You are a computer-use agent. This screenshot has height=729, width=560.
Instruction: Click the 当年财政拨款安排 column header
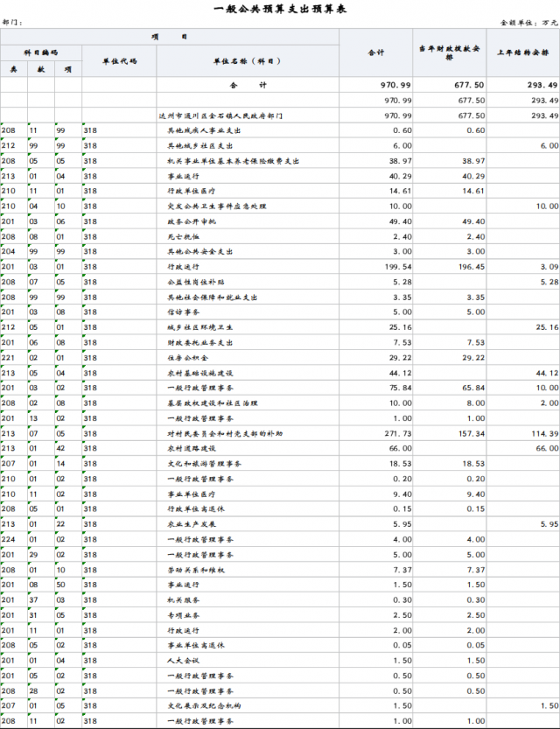[449, 52]
